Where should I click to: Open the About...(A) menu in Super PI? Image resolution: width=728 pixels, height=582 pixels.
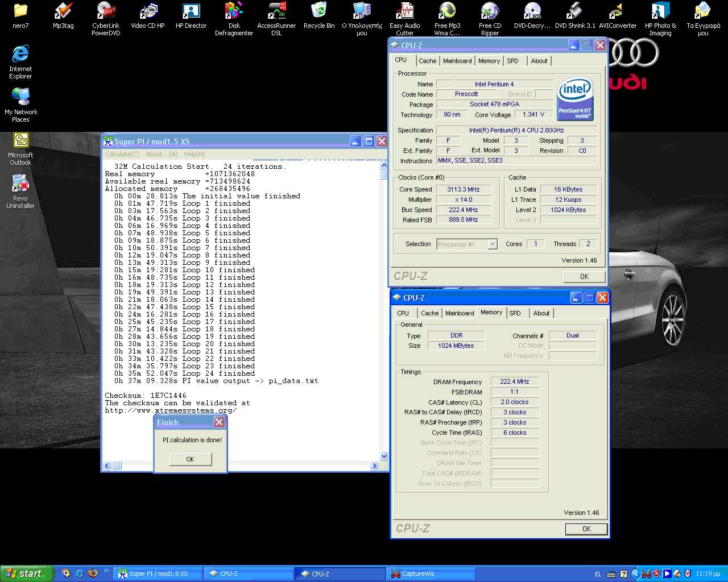[x=162, y=154]
